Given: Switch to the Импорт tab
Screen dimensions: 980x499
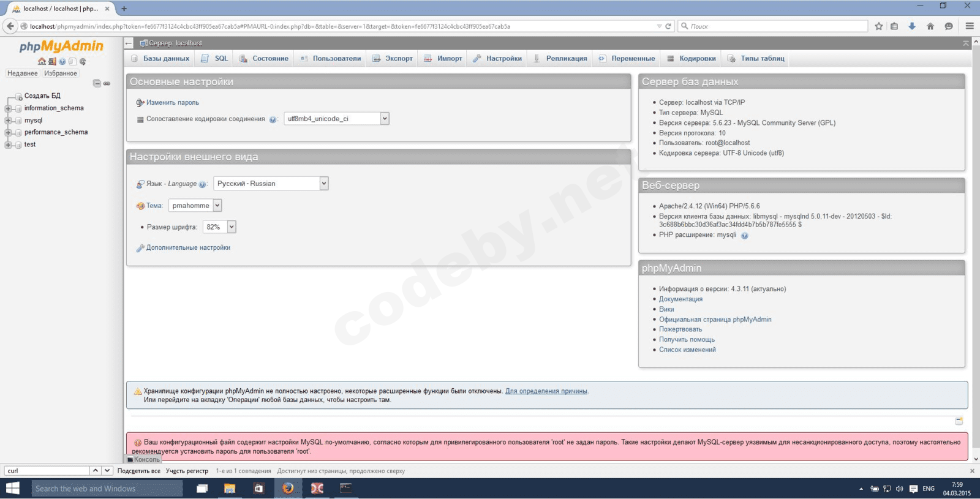Looking at the screenshot, I should (x=443, y=59).
